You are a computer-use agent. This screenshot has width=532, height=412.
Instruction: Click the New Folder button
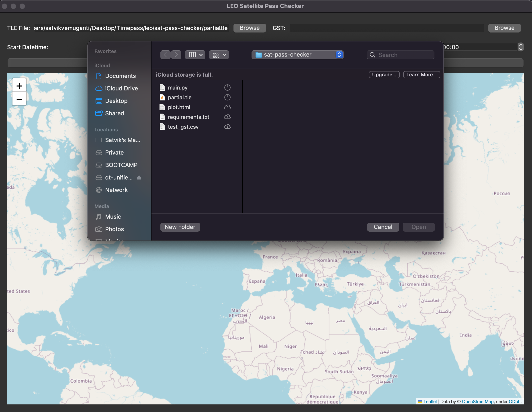point(180,227)
